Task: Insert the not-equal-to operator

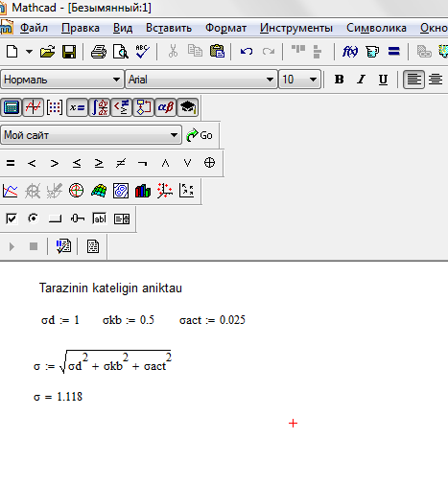Action: click(121, 163)
